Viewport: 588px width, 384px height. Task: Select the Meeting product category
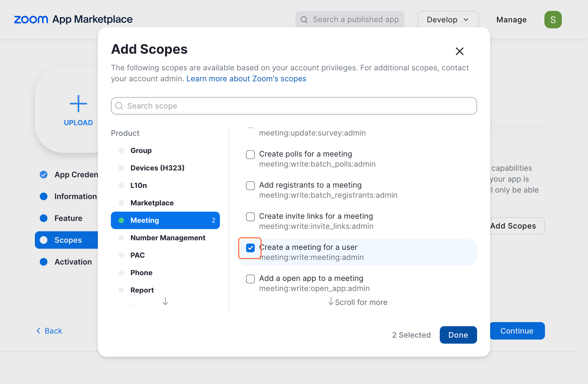(x=165, y=220)
